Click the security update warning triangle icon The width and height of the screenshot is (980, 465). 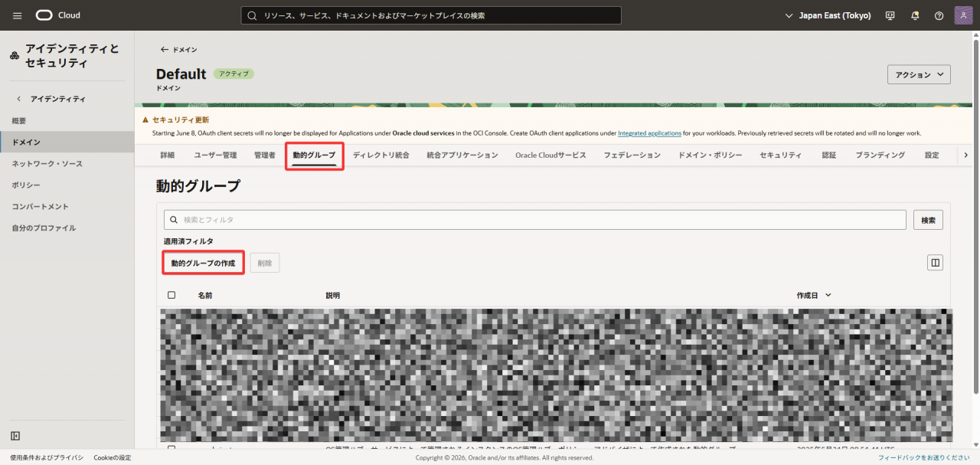(x=145, y=120)
